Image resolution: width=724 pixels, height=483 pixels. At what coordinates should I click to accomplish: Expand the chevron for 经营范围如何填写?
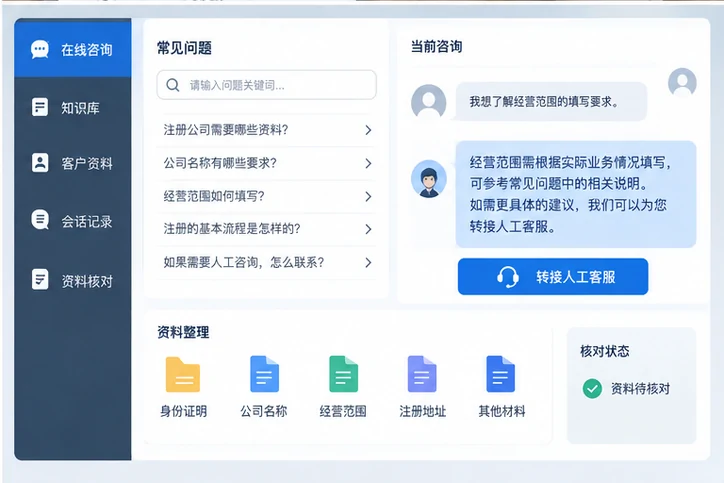tap(368, 197)
